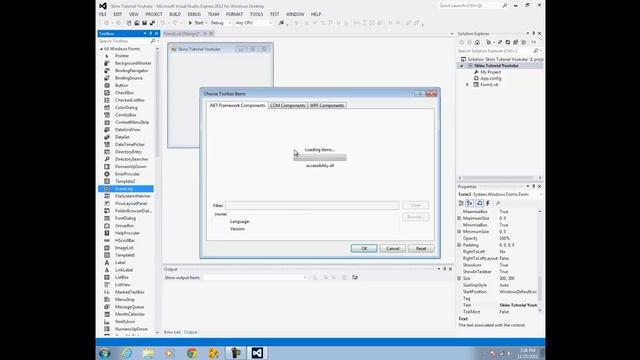
Task: Click the Reset button in the dialog
Action: point(421,249)
